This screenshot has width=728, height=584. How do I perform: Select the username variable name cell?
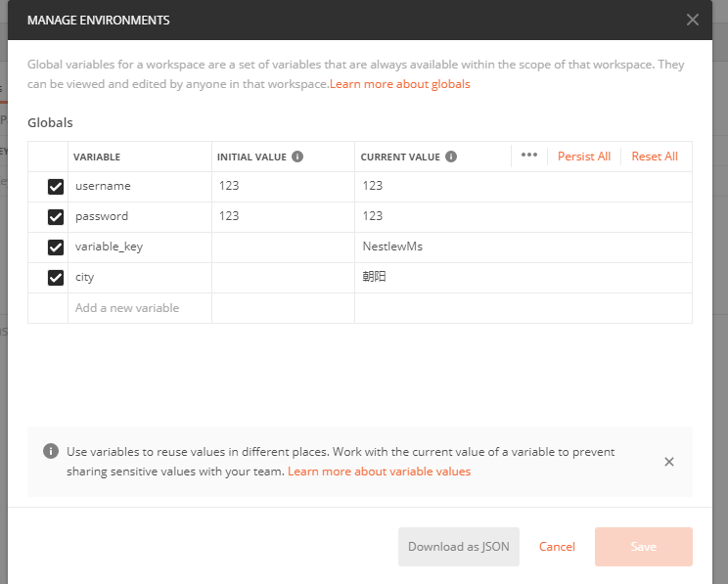[140, 187]
